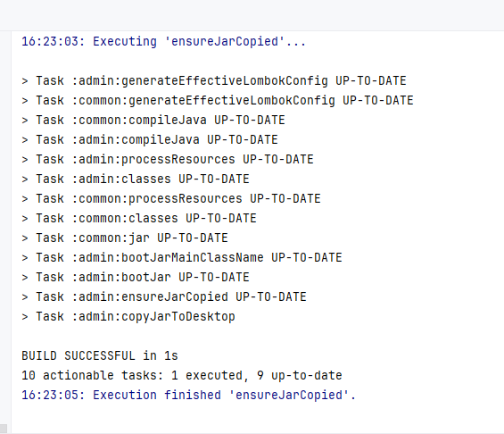Viewport: 504px width, 434px height.
Task: Select the admin:bootJarMainClassName task line
Action: point(182,258)
